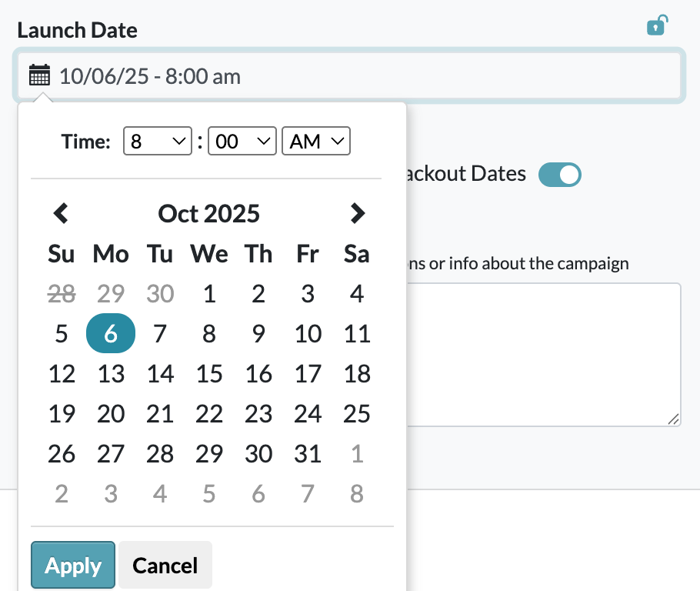This screenshot has width=700, height=591.
Task: Open the minutes dropdown
Action: coord(242,142)
